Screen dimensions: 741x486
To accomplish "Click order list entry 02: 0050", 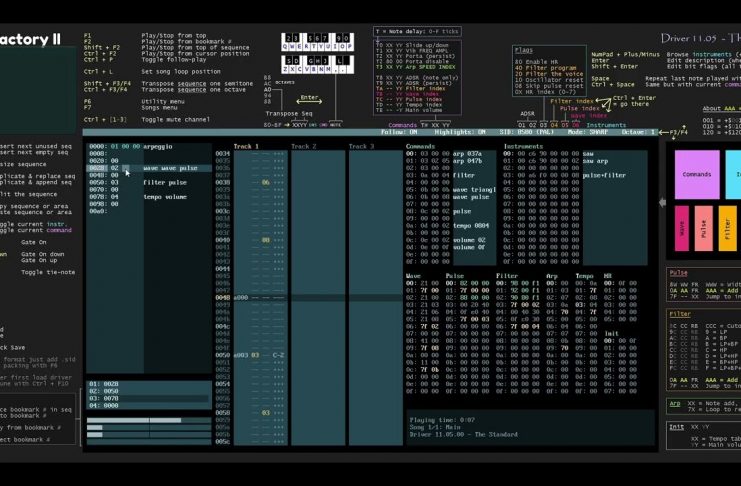I will pyautogui.click(x=104, y=390).
